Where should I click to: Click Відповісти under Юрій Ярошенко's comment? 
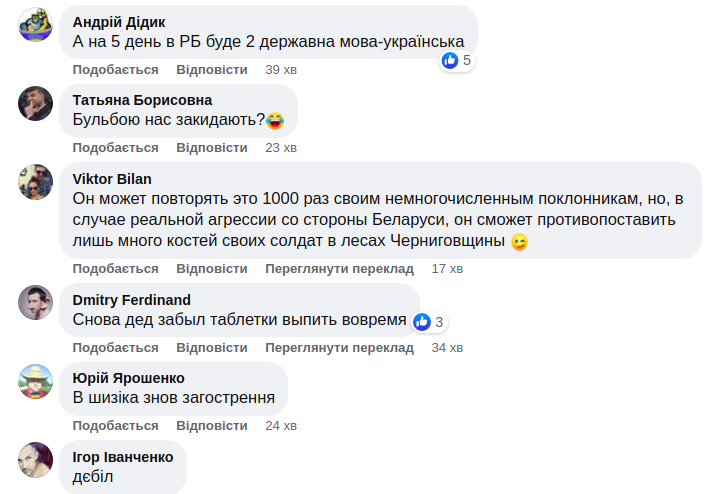point(211,425)
